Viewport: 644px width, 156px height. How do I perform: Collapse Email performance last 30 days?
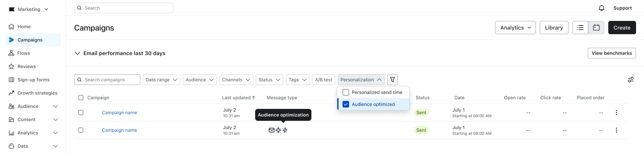77,53
